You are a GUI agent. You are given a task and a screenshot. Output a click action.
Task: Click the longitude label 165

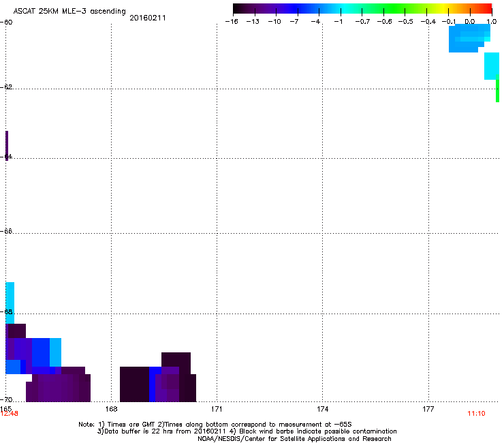pyautogui.click(x=5, y=408)
